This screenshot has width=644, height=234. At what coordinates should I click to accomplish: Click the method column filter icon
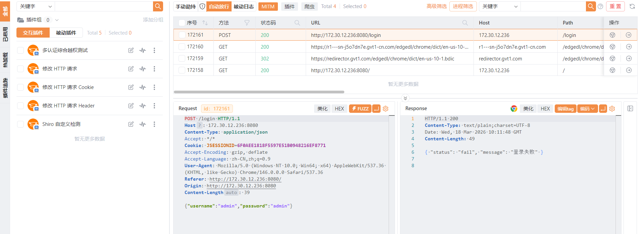pos(247,23)
